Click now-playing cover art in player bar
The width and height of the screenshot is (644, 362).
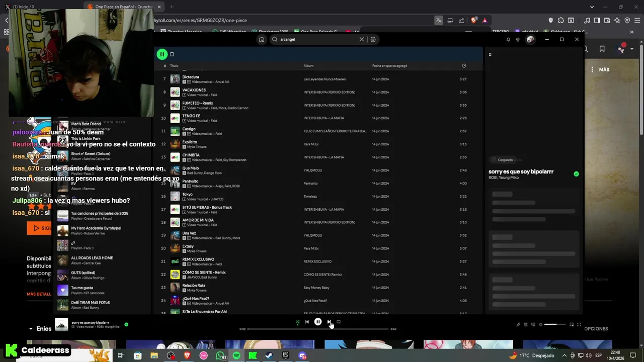[x=61, y=324]
